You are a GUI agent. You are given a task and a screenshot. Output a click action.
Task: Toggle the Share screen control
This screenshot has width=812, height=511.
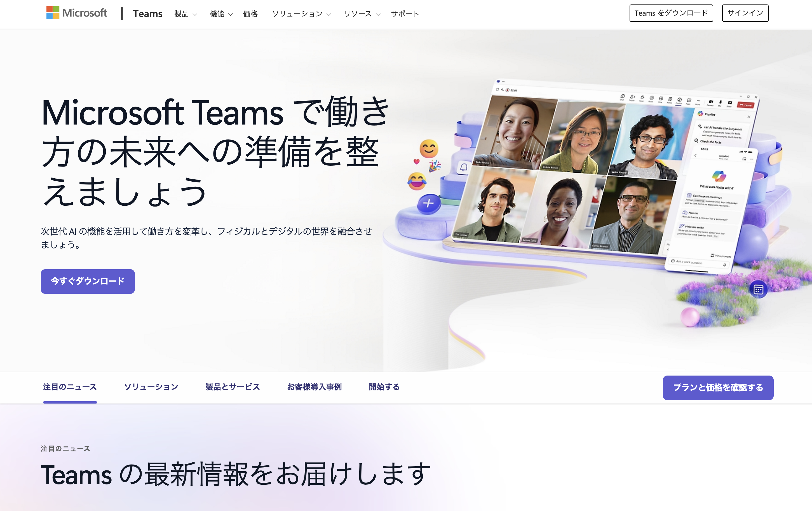tap(730, 104)
